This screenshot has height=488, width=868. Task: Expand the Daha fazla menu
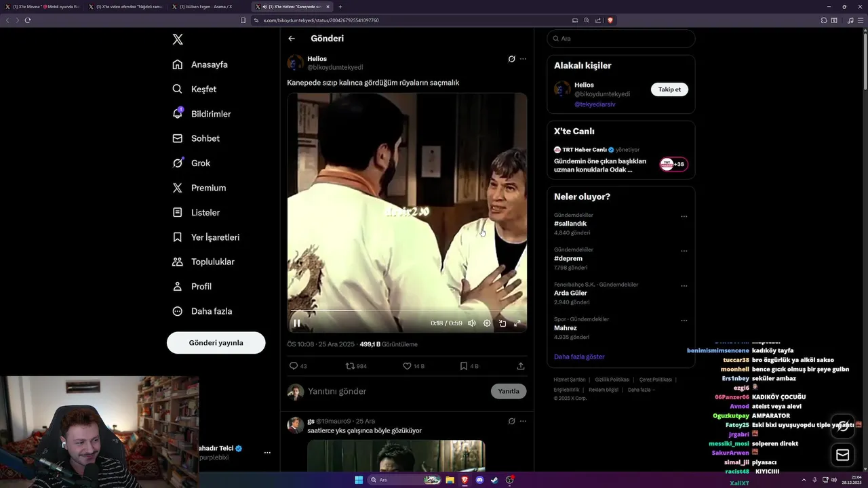pos(202,311)
